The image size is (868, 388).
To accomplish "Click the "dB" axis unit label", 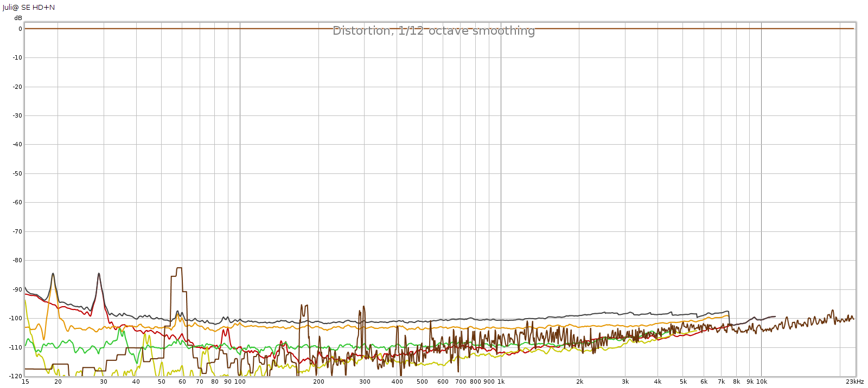I will click(x=18, y=18).
